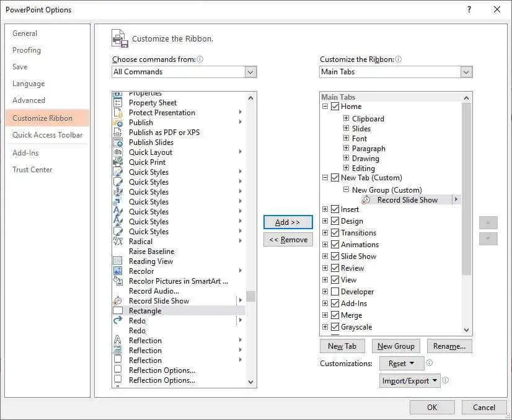Click the Radical square-root icon
512x420 pixels.
point(118,242)
